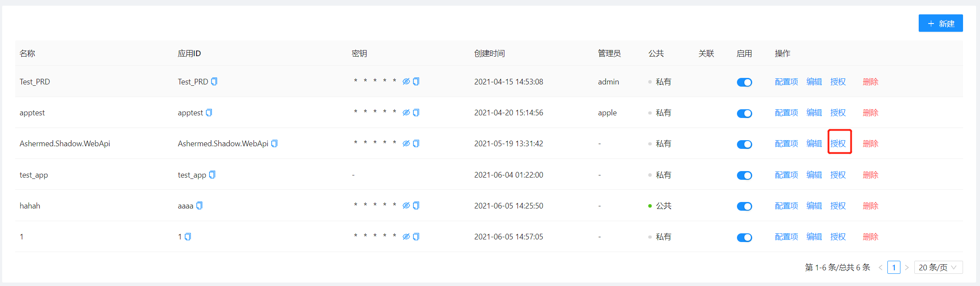Screen dimensions: 980x286
Task: Open 配置项 for apptest
Action: tap(786, 112)
